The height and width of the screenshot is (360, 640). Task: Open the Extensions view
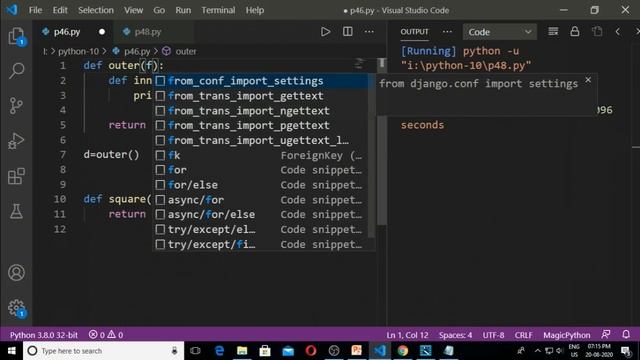[16, 176]
